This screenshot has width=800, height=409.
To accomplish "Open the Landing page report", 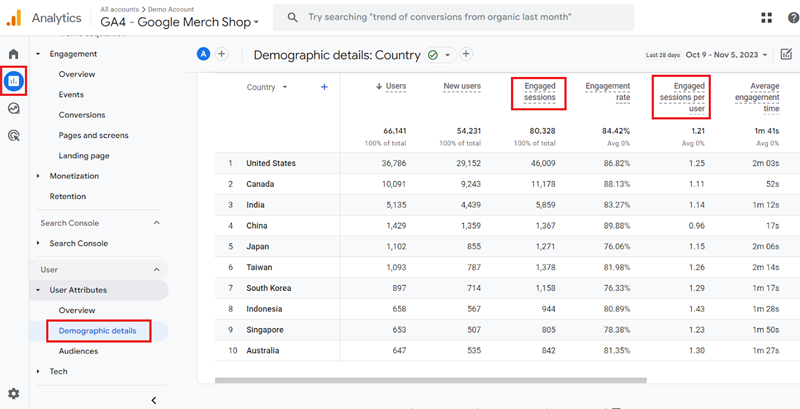I will [84, 156].
